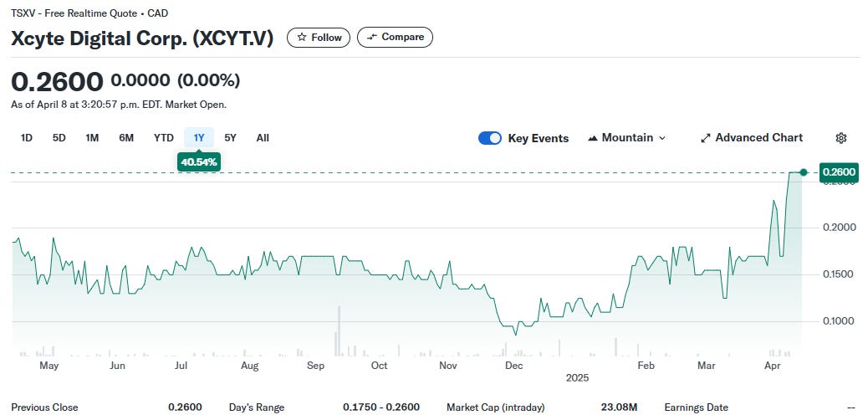Click the Xcyte Digital Corp. (XCYT.V) heading
This screenshot has height=415, width=868.
point(142,38)
